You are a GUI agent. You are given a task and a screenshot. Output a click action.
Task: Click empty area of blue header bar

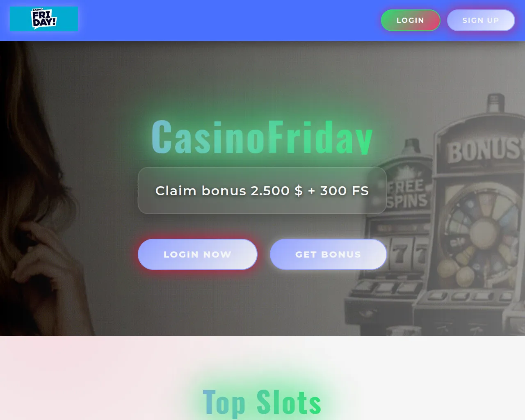pos(230,20)
